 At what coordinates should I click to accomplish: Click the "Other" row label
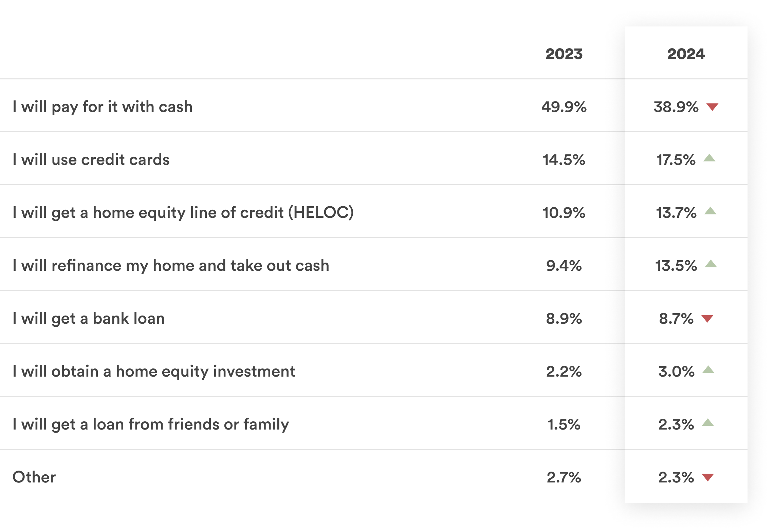[34, 477]
